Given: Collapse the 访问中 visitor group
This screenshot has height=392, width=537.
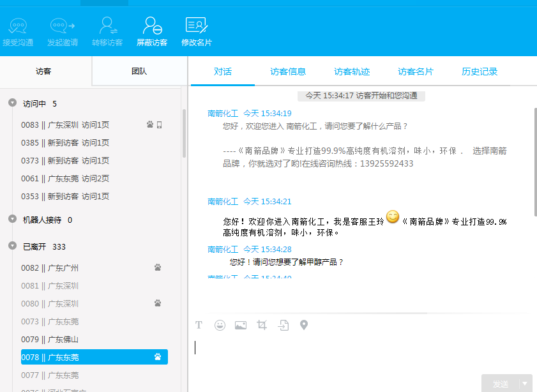Looking at the screenshot, I should tap(12, 103).
